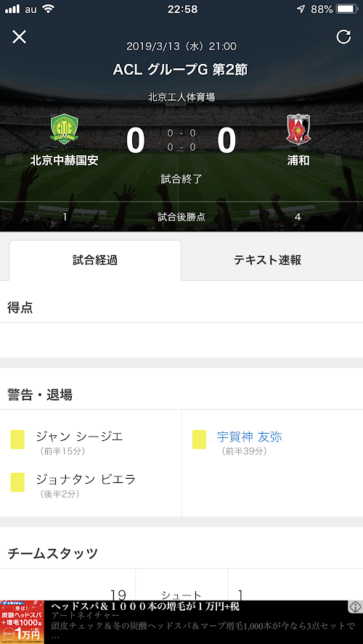Tap the ad info icon
Screen dimensions: 363x644
coord(355,607)
